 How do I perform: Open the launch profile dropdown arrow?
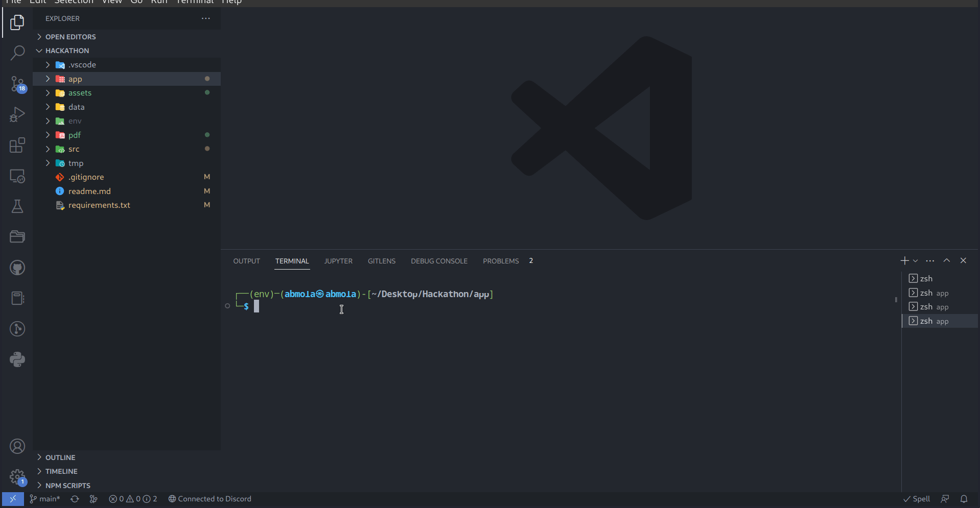916,261
